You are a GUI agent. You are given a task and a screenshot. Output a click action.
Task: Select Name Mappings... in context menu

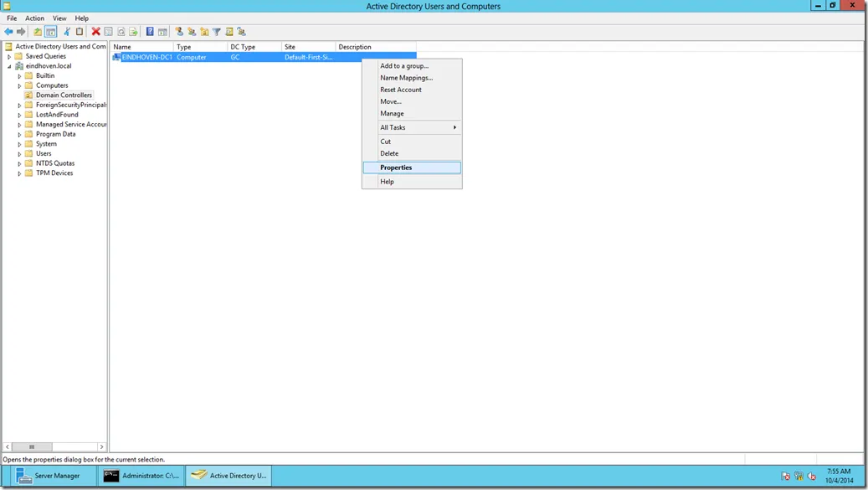(x=412, y=78)
